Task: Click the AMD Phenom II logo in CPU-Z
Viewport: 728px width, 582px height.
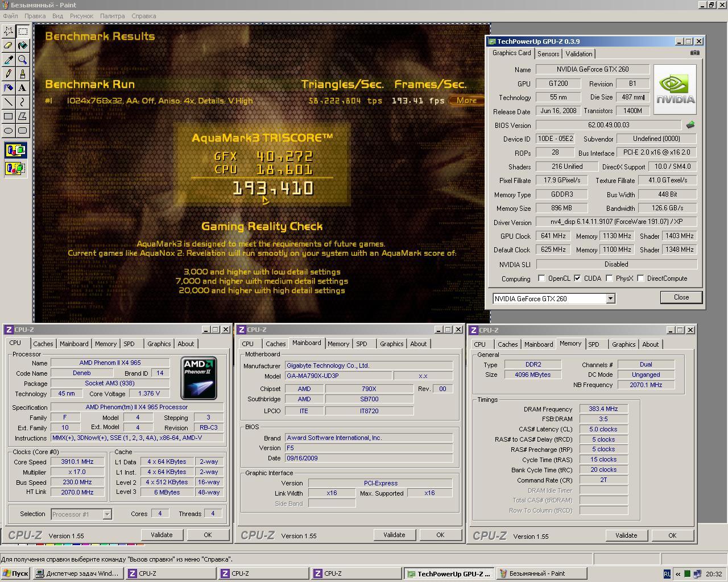Action: 198,378
